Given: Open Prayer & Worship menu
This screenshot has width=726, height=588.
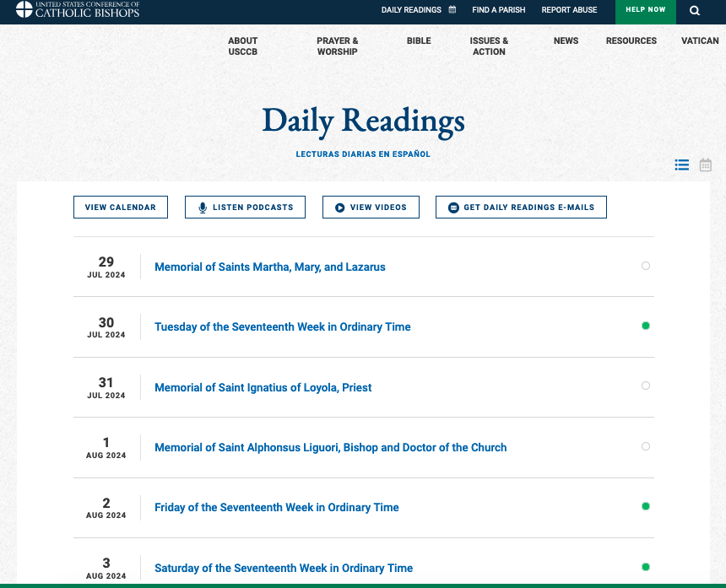Looking at the screenshot, I should (x=337, y=46).
